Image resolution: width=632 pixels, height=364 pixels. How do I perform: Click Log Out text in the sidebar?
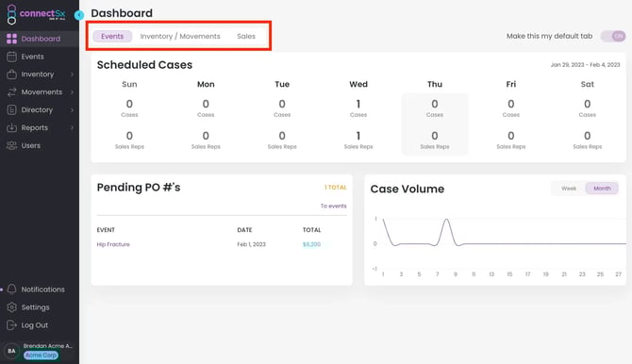point(35,325)
